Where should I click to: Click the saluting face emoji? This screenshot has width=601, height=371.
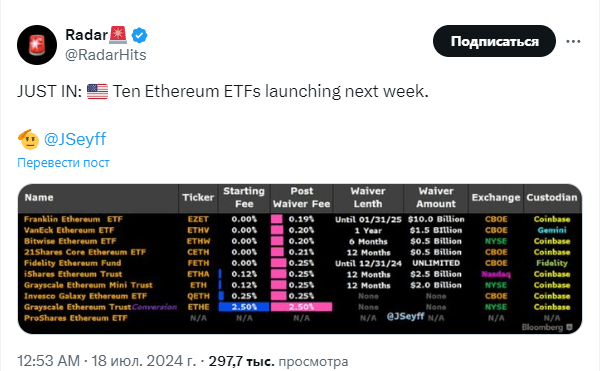click(28, 139)
